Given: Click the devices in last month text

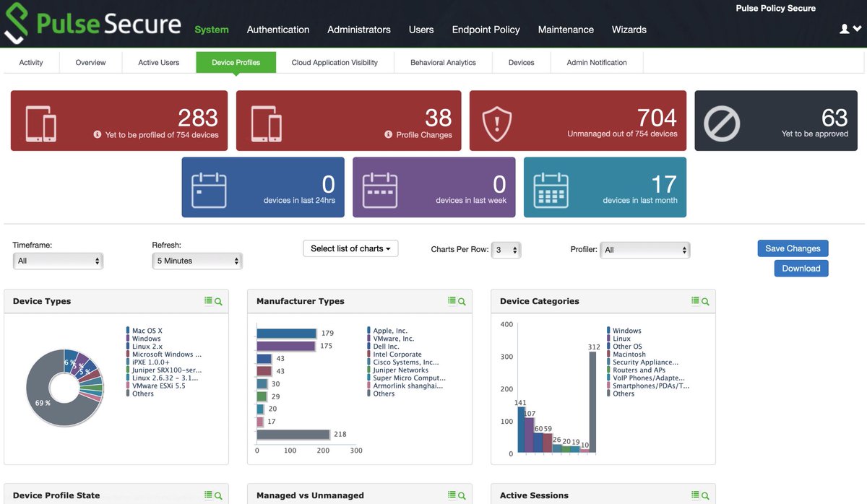Looking at the screenshot, I should point(640,200).
